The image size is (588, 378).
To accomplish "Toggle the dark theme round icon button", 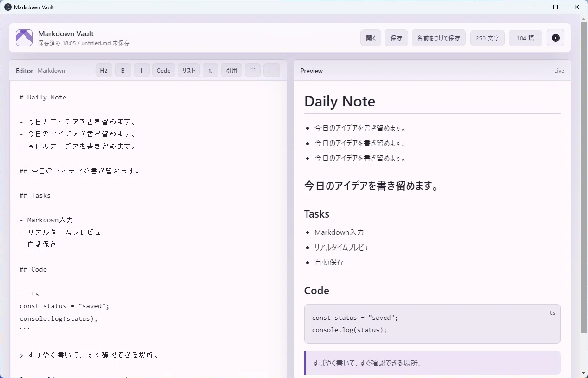I will [555, 38].
